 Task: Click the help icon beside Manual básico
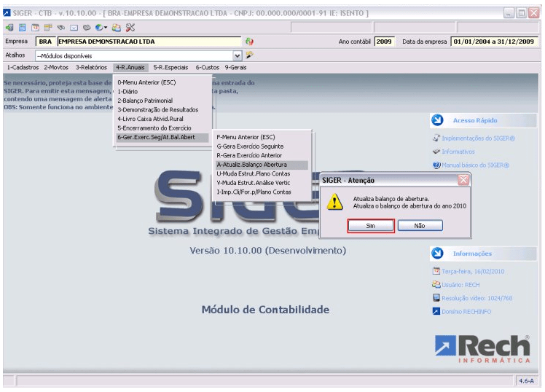click(x=436, y=165)
